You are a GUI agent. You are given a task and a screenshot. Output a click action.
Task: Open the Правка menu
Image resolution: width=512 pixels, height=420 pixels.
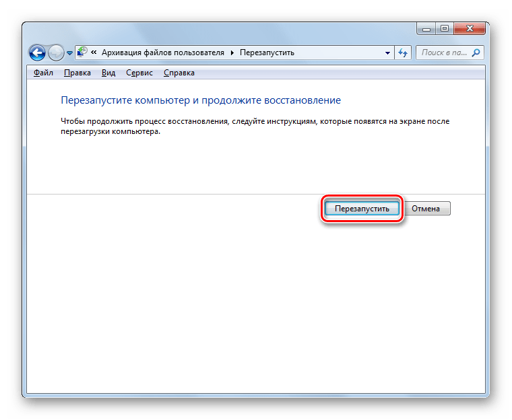[x=77, y=73]
